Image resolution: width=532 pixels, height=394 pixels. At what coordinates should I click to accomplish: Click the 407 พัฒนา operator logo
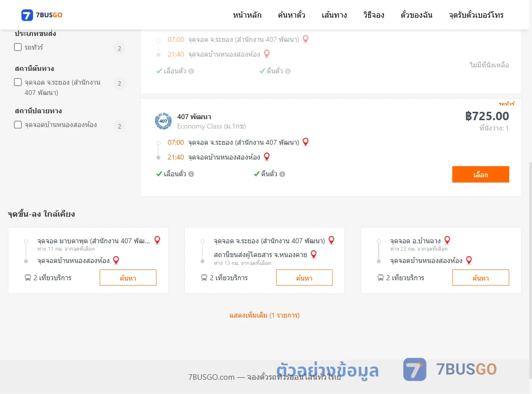(163, 121)
